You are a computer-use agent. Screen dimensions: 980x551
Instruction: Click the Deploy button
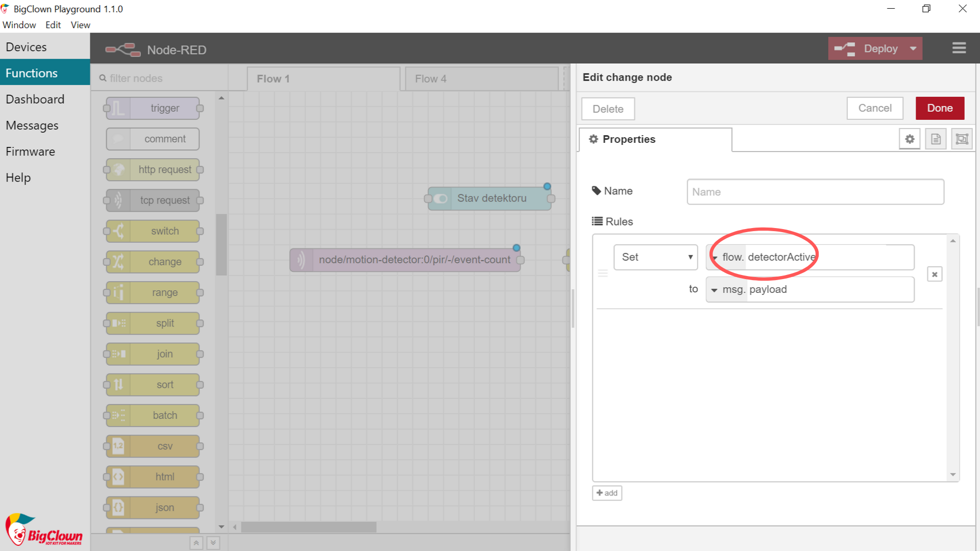coord(866,48)
